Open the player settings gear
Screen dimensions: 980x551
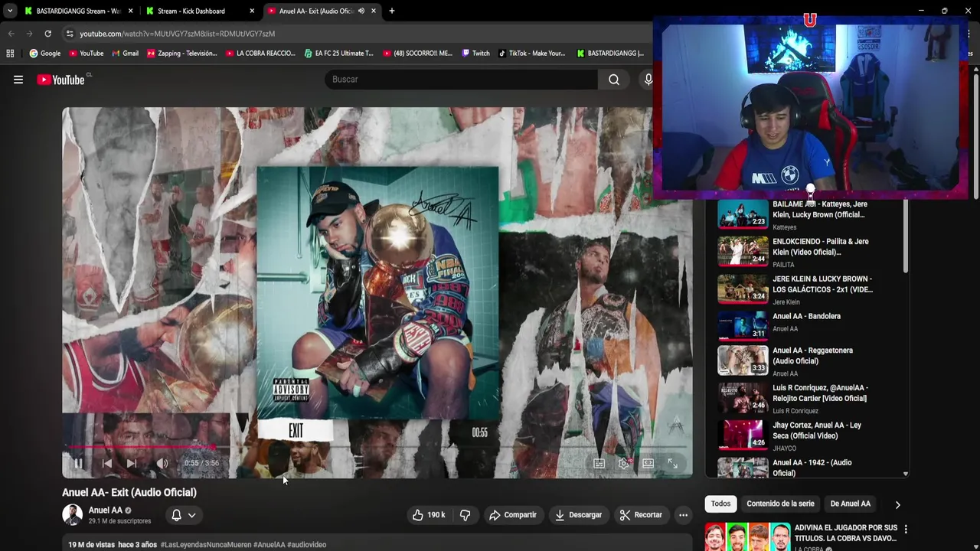[x=624, y=463]
